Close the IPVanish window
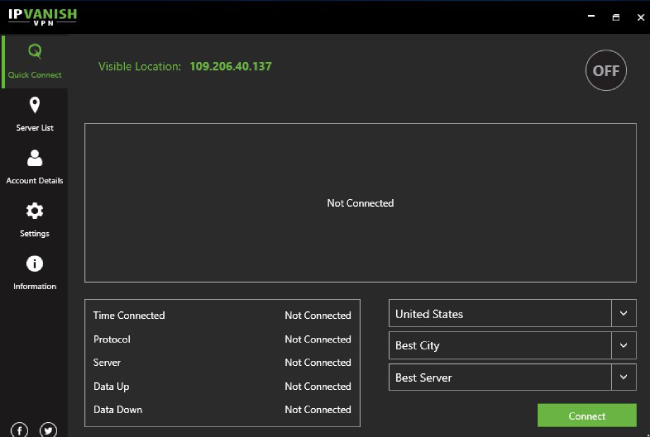The height and width of the screenshot is (437, 650). (x=640, y=17)
